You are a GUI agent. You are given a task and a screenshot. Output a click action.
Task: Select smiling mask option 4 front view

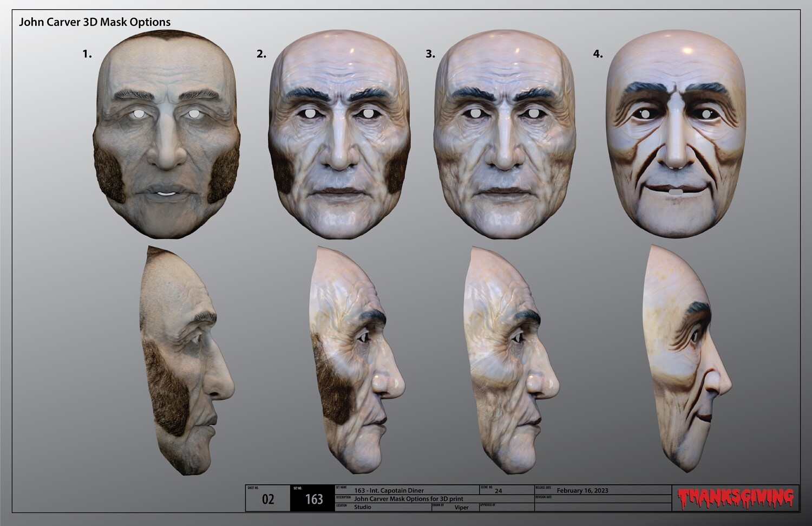[x=676, y=134]
